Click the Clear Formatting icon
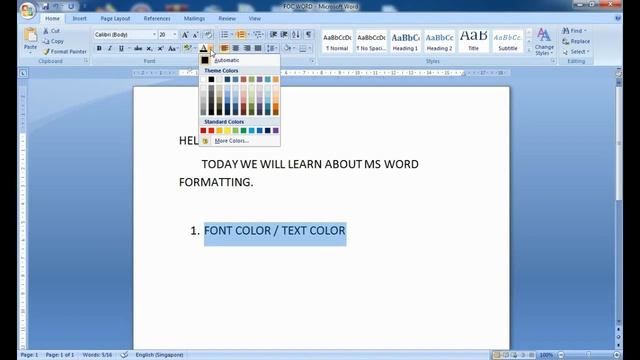This screenshot has width=640, height=360. pyautogui.click(x=208, y=35)
